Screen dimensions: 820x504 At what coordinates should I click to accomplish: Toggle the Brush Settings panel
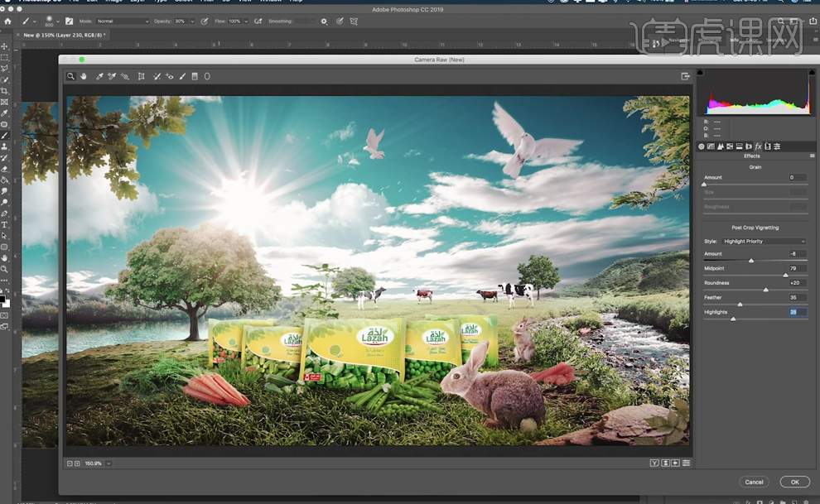[x=69, y=22]
